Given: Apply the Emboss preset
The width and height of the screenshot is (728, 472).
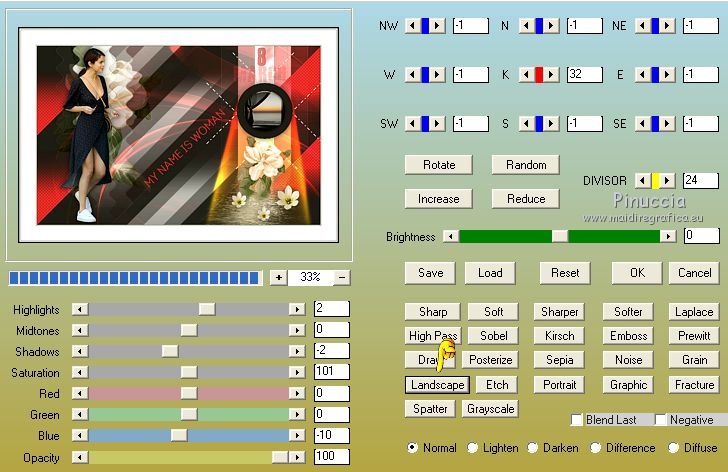Looking at the screenshot, I should click(x=628, y=336).
